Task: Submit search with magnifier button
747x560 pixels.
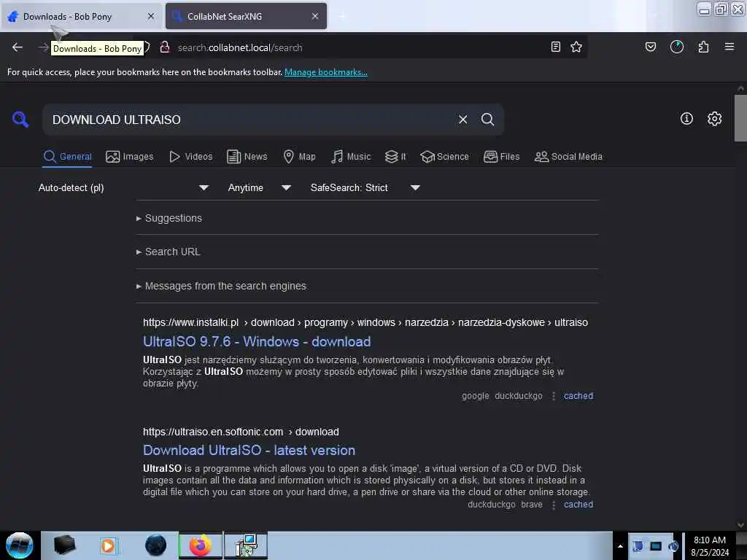Action: pyautogui.click(x=487, y=120)
